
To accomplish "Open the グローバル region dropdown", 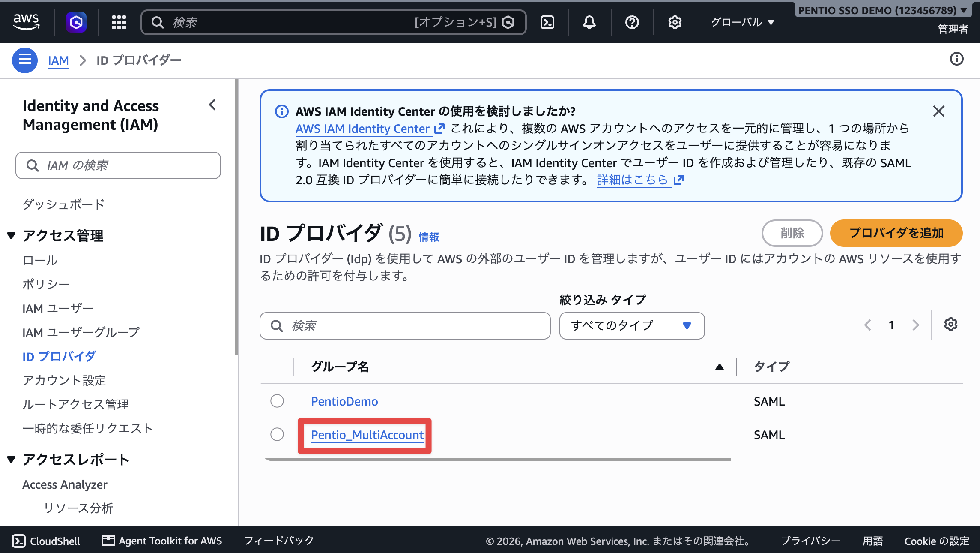I will click(x=742, y=22).
